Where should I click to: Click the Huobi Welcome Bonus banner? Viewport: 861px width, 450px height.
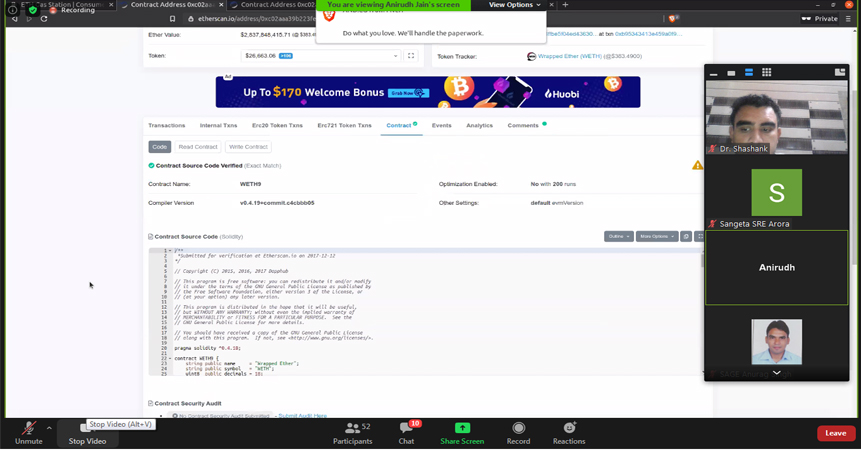point(428,93)
